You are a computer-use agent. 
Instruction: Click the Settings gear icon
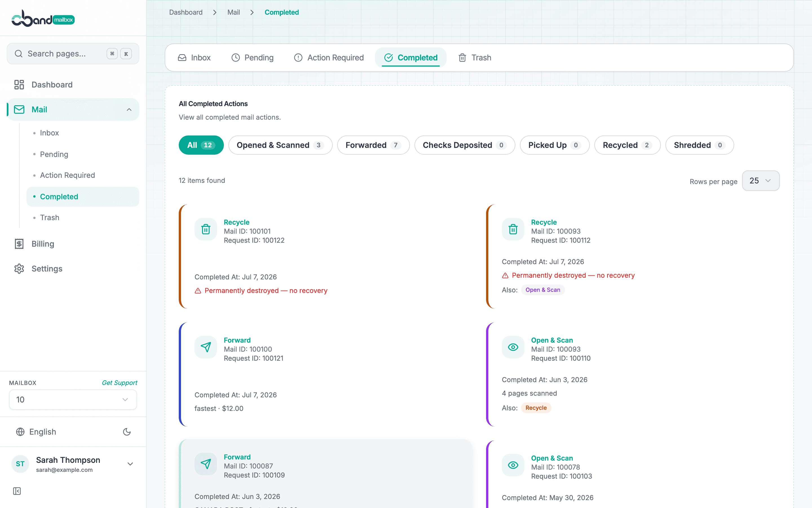[19, 269]
